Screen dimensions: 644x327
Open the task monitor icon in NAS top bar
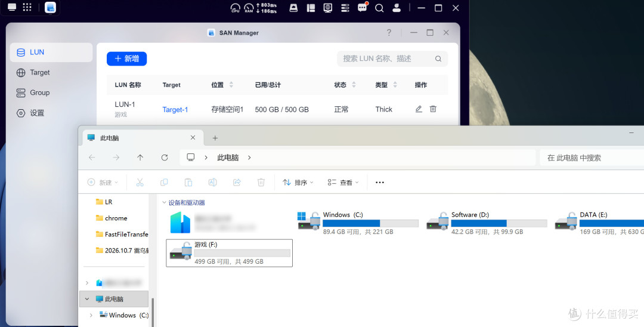click(x=328, y=8)
